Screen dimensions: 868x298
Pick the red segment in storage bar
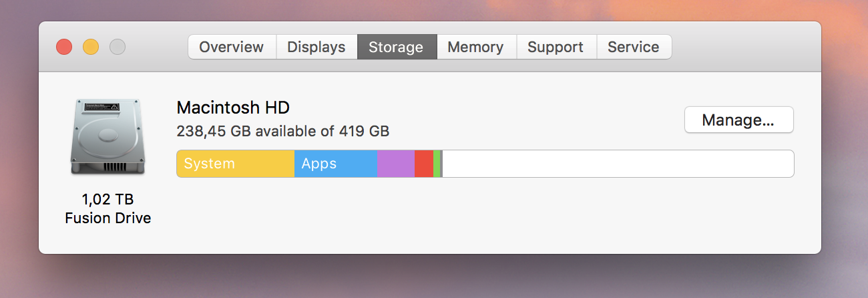pos(424,164)
